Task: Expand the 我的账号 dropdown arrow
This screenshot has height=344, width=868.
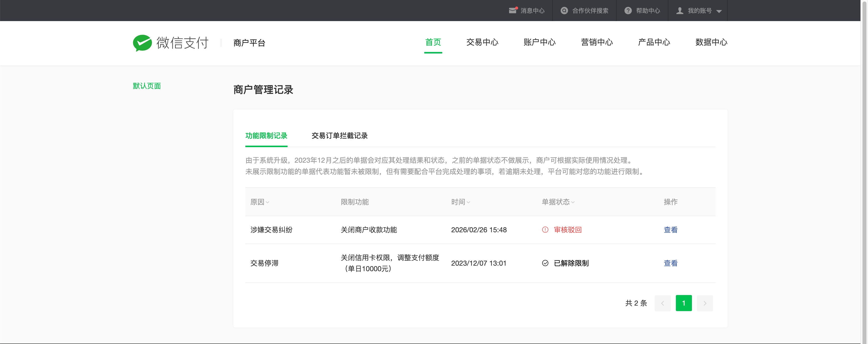Action: point(719,11)
